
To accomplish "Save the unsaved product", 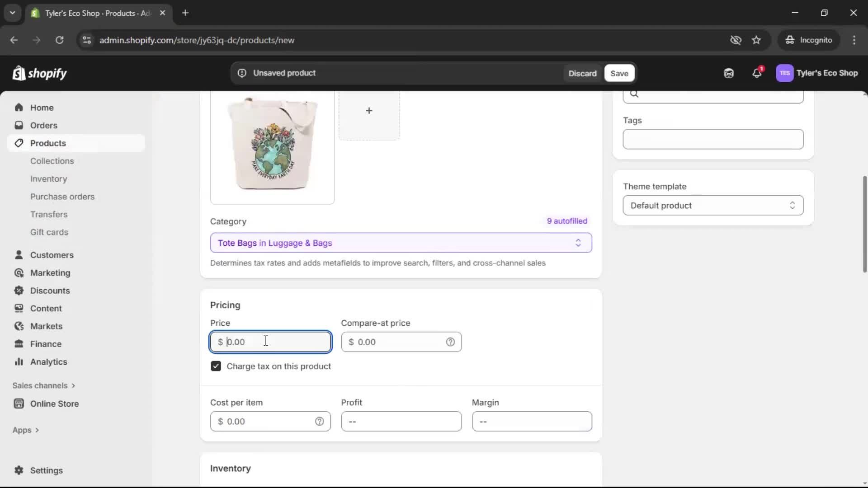I will click(x=618, y=73).
